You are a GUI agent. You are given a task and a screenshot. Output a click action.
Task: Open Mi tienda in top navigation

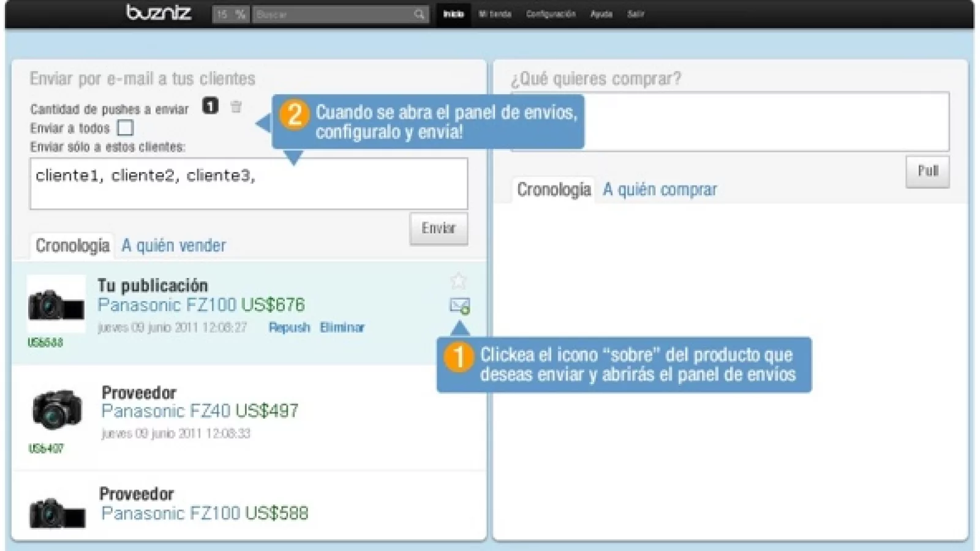(495, 14)
